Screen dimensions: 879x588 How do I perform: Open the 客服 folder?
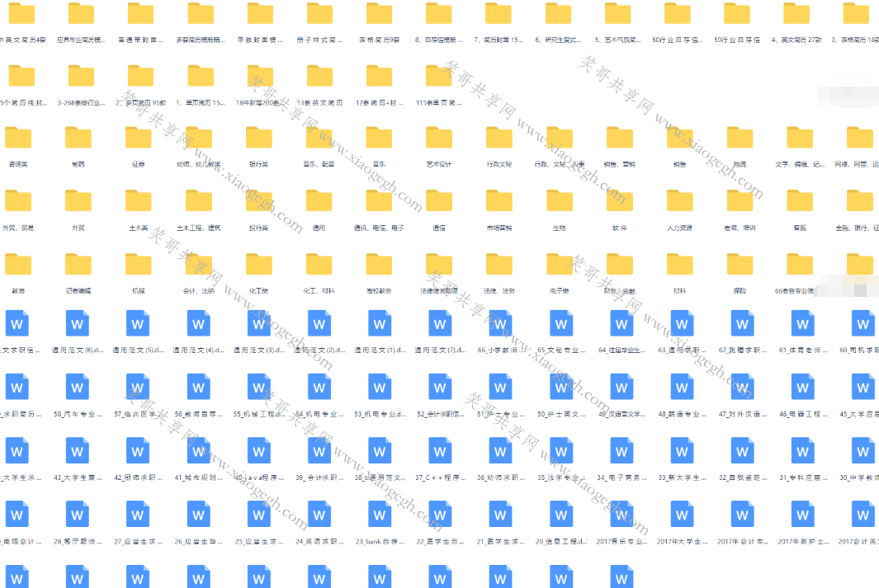point(800,201)
